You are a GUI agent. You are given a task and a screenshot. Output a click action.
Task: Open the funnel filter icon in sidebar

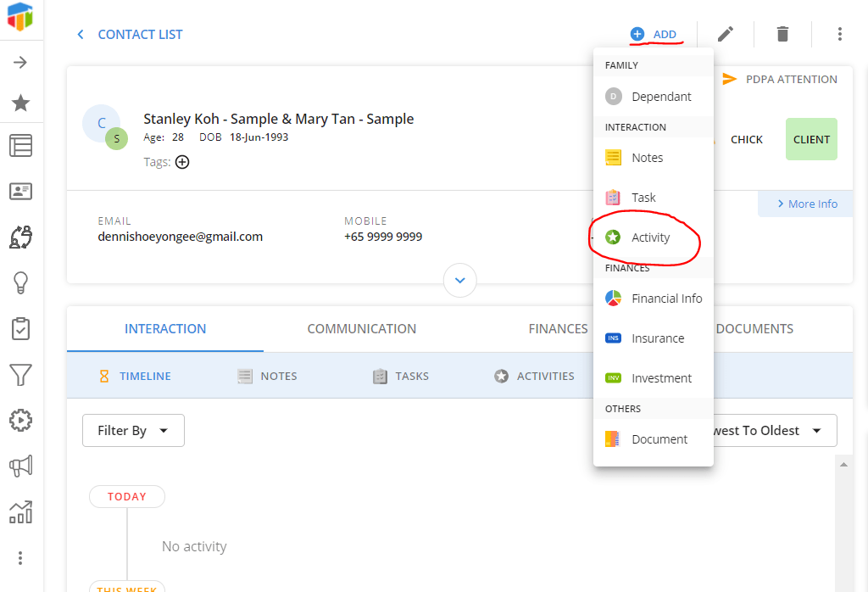21,374
